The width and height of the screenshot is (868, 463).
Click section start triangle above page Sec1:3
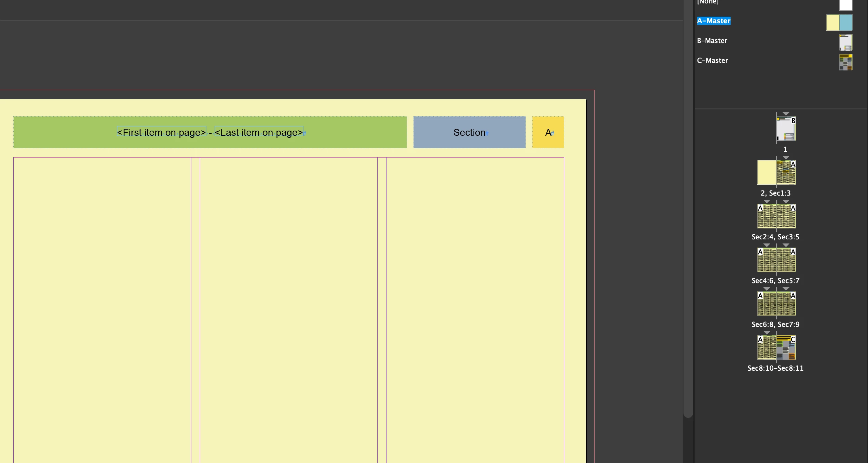point(786,158)
